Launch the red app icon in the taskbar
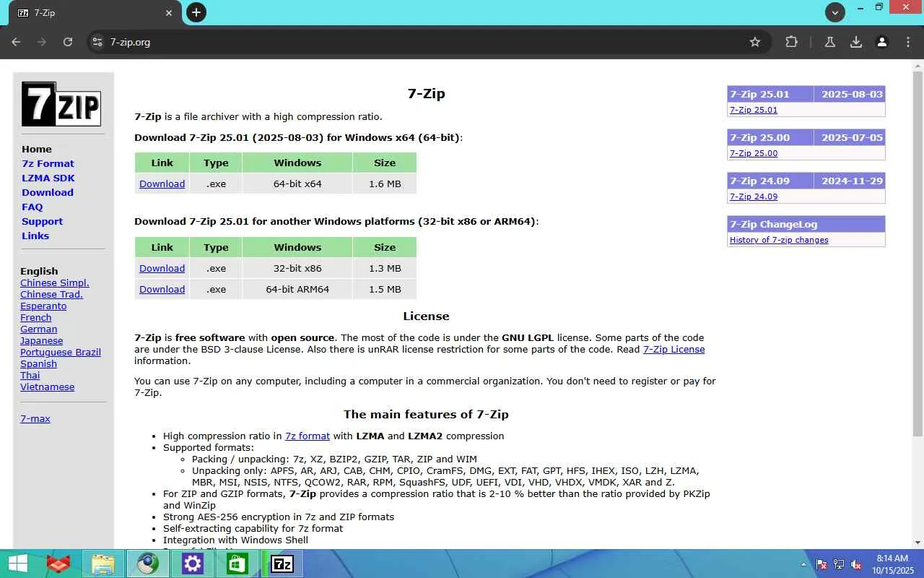Viewport: 924px width, 578px height. pos(58,564)
